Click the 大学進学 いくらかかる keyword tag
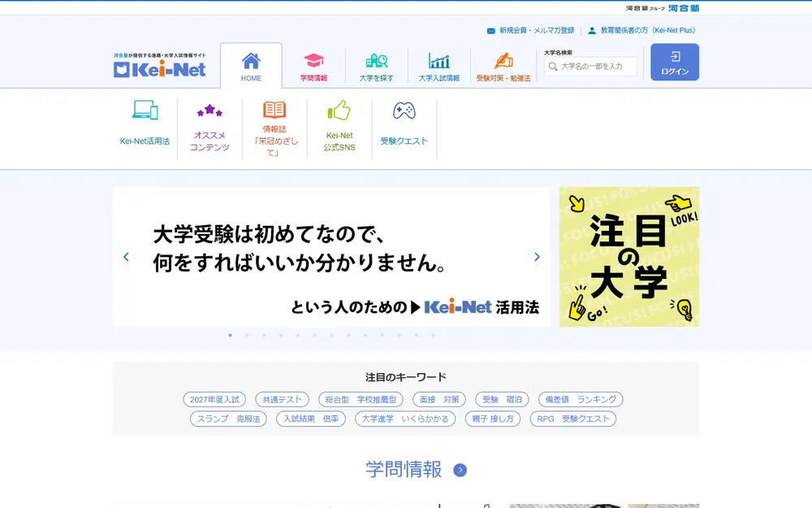Screen dimensions: 812x508 [405, 419]
